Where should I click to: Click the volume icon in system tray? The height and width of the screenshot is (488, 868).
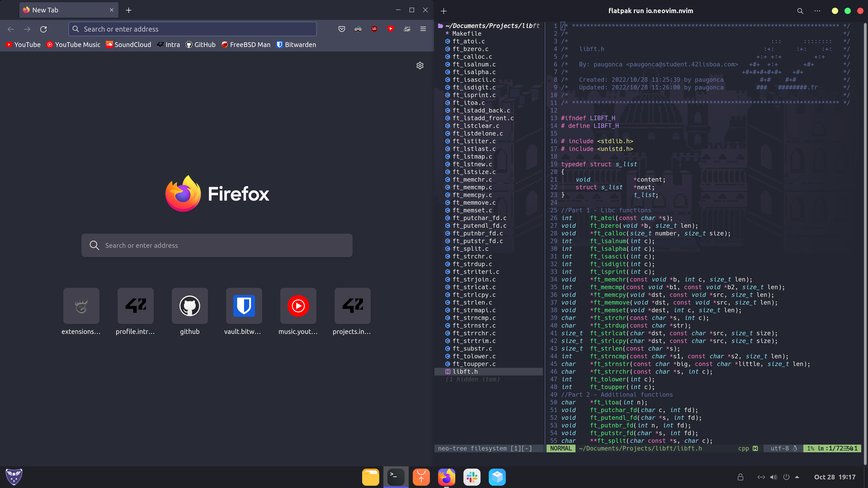tap(774, 477)
